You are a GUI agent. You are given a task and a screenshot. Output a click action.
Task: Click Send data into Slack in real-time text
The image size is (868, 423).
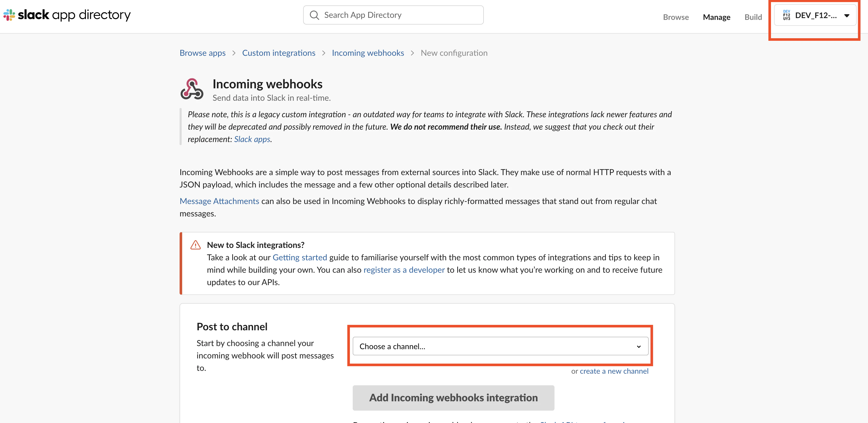271,98
